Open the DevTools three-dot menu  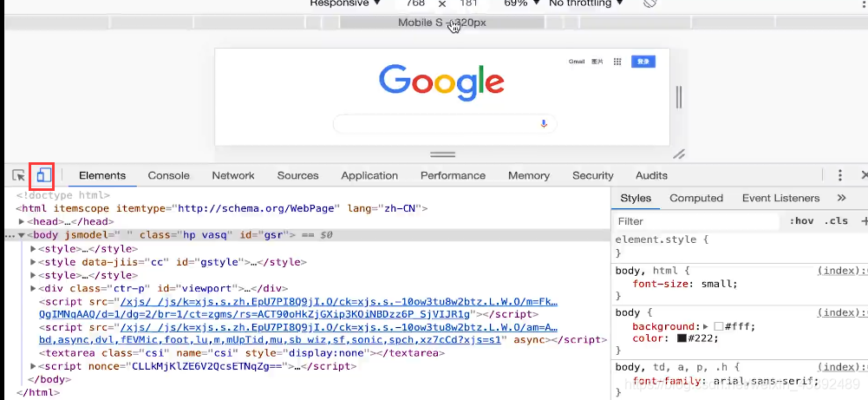(839, 175)
